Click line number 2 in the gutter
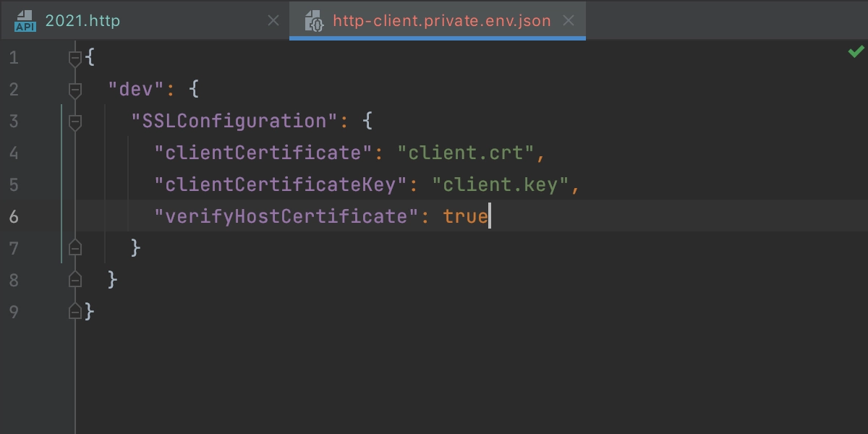868x434 pixels. [x=14, y=90]
